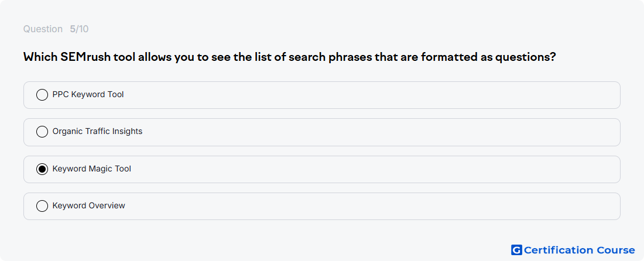Click the SEMrush tool question heading
644x261 pixels.
coord(290,57)
